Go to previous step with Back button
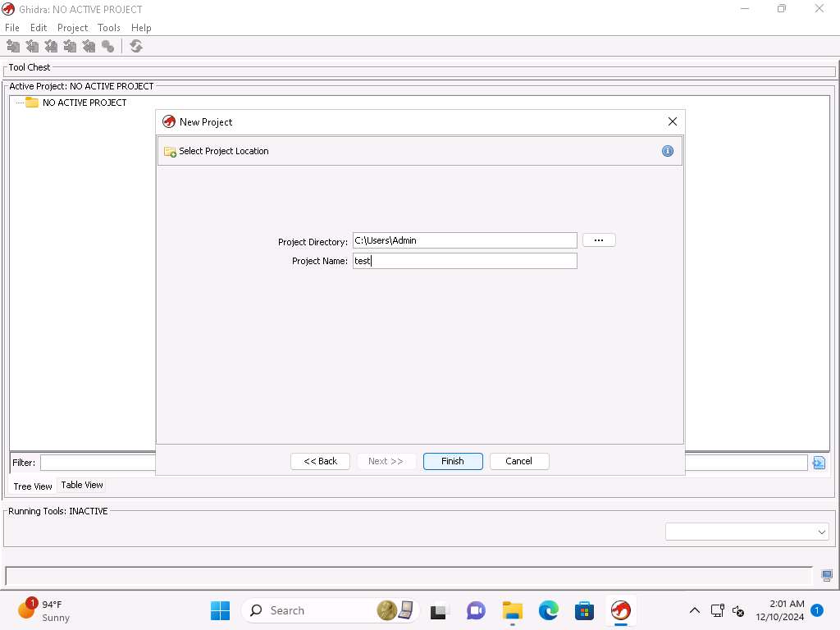 320,461
